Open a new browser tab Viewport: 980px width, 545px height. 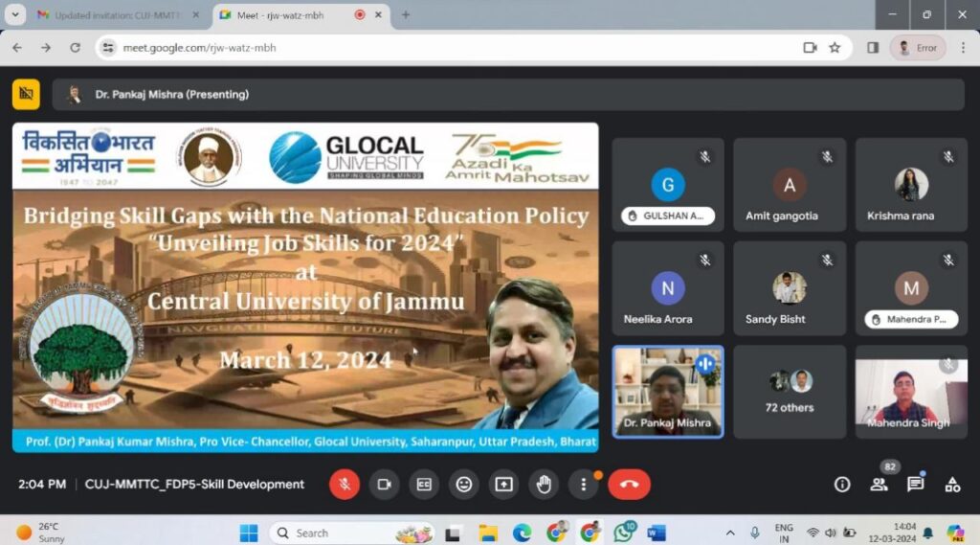[x=406, y=15]
